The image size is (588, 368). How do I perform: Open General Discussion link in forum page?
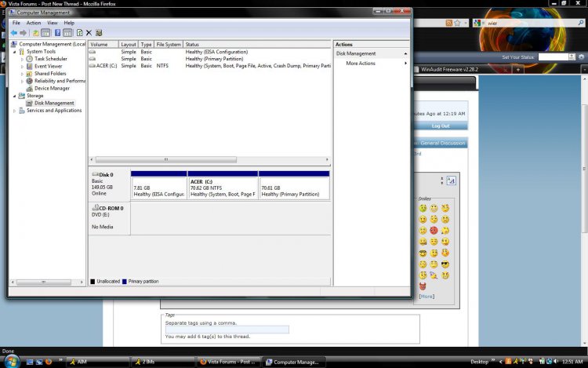pos(442,144)
